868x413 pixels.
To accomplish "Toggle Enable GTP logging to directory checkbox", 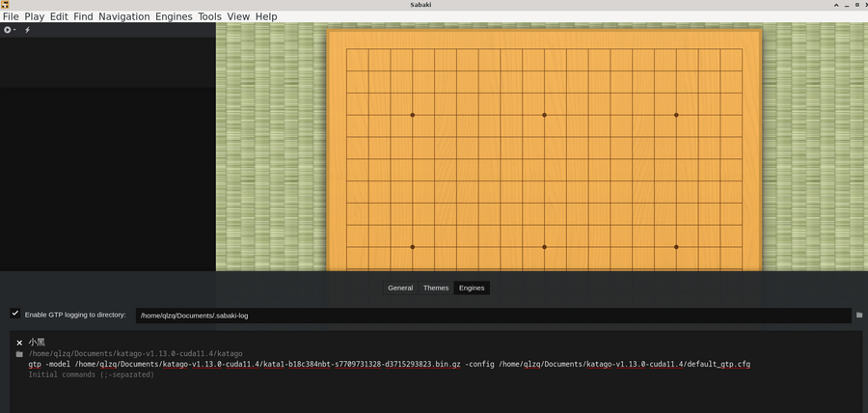I will click(x=15, y=314).
